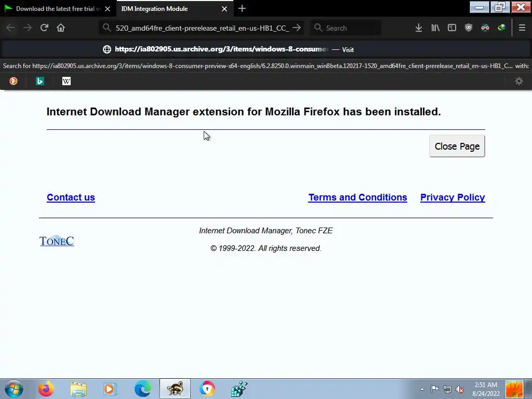Launch Microsoft Edge from the taskbar
Screen dimensions: 532x399
[x=143, y=389]
